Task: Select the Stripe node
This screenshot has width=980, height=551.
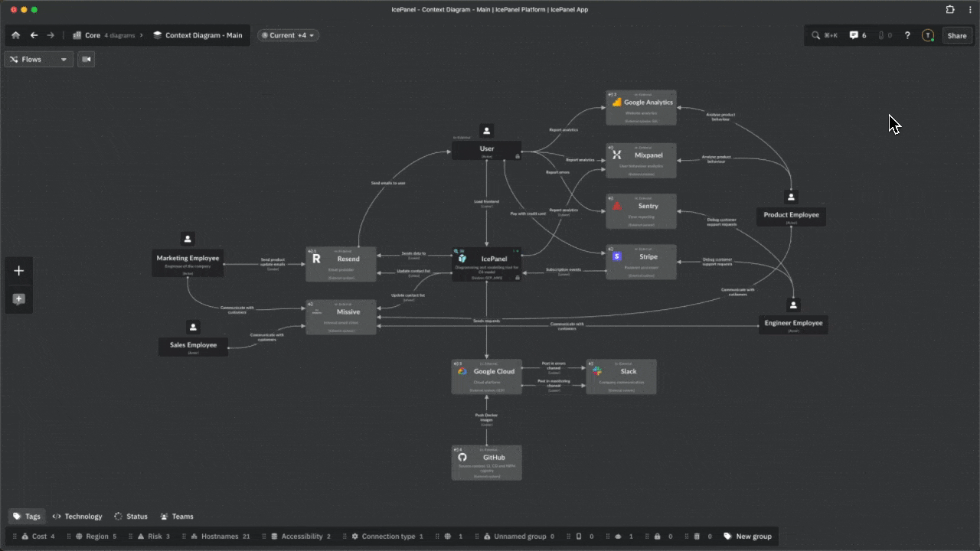Action: coord(641,262)
